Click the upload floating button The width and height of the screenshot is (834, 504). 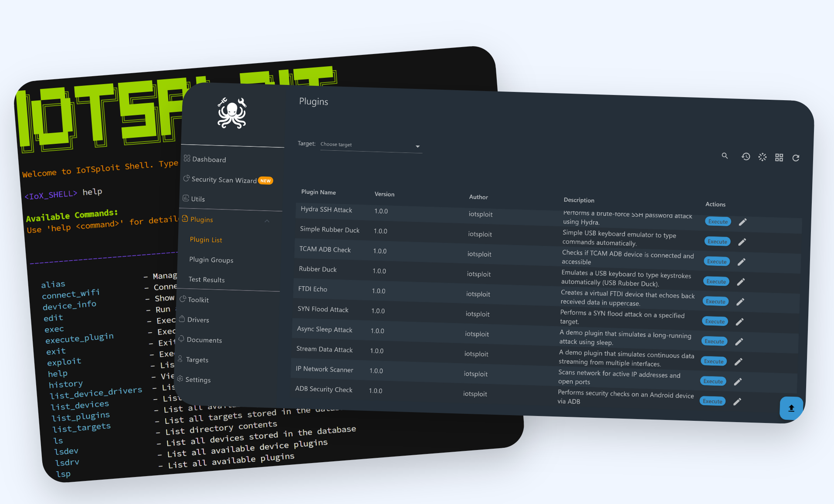pyautogui.click(x=791, y=408)
